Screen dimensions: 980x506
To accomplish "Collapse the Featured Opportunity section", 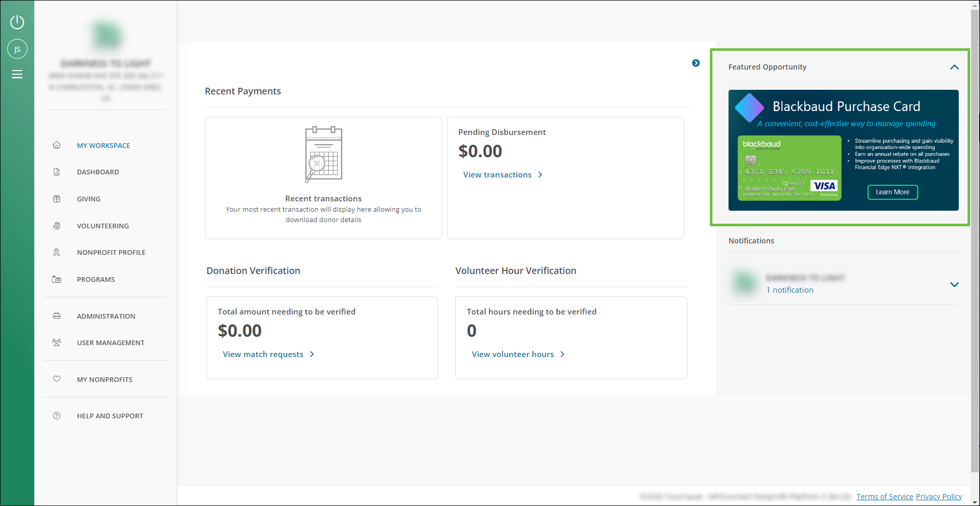I will click(954, 67).
